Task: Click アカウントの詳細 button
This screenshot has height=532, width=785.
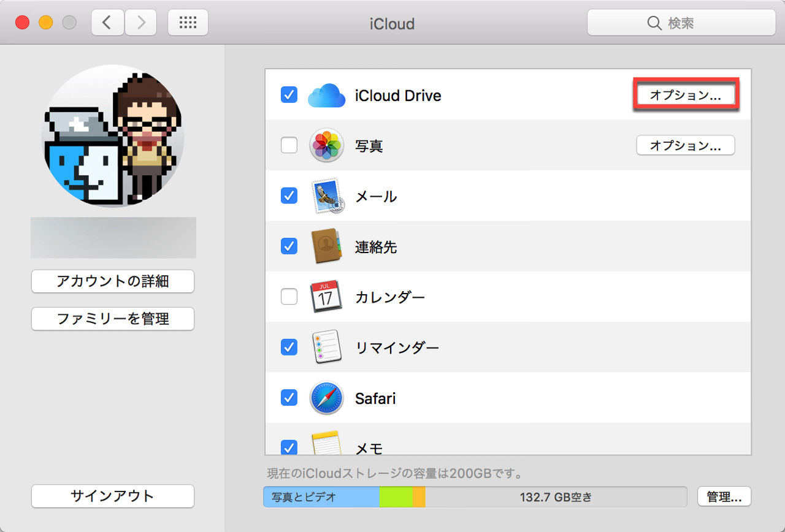Action: [113, 281]
